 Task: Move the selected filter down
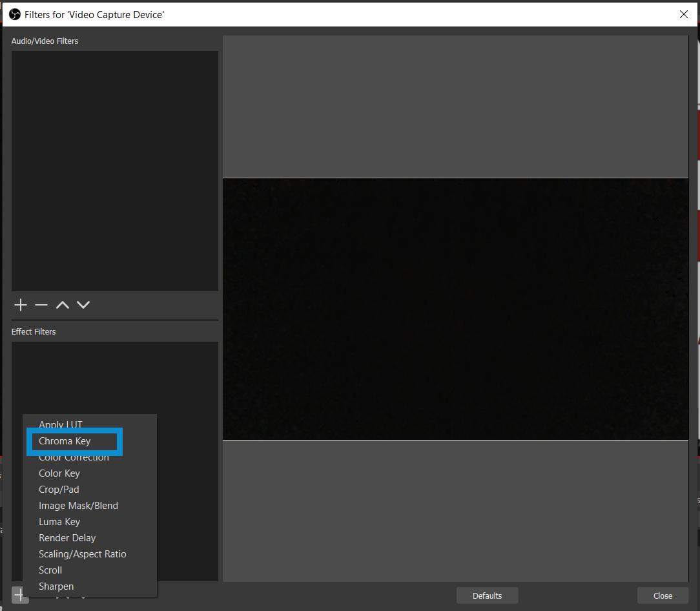83,304
